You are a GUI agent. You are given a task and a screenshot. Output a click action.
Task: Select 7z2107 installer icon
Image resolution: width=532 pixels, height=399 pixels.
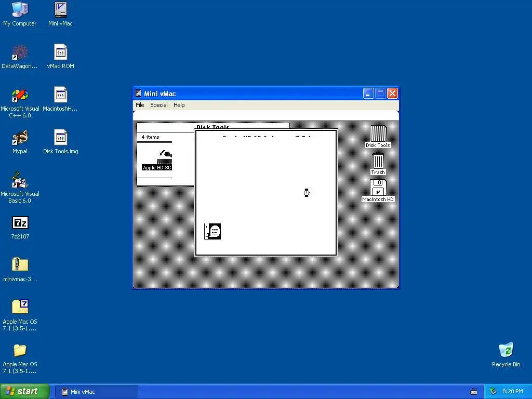tap(20, 228)
